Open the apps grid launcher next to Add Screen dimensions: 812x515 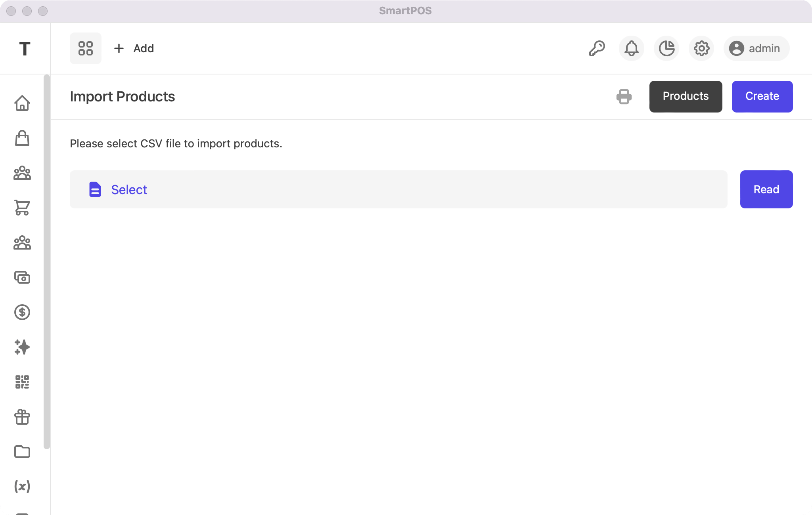(86, 48)
